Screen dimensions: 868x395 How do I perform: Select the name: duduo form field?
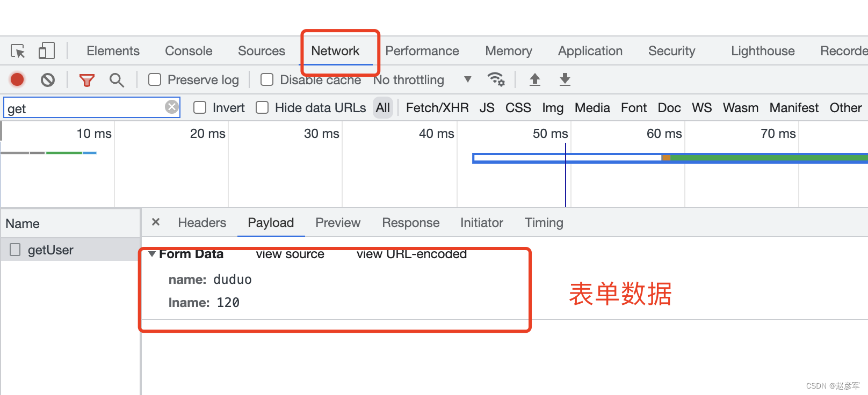[210, 280]
